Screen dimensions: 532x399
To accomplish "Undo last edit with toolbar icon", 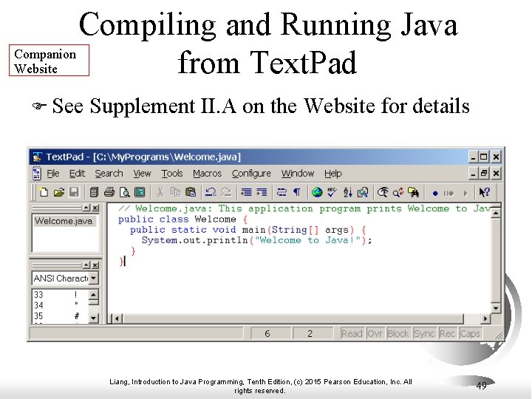I will [x=211, y=192].
